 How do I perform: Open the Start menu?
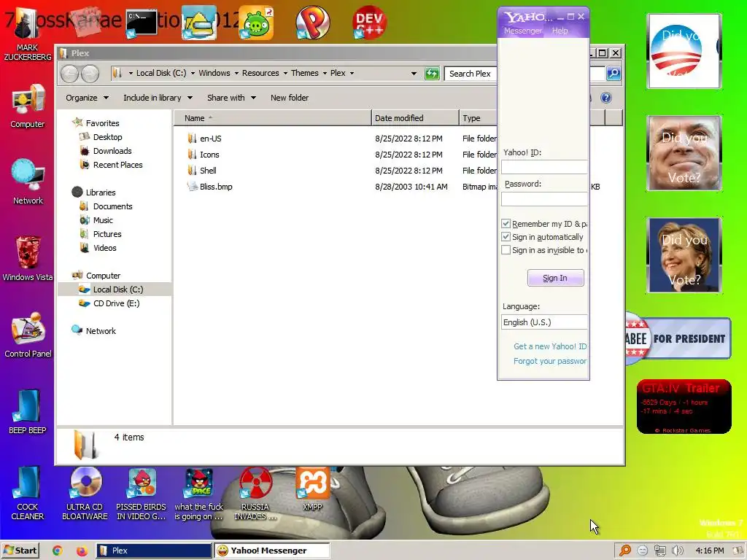point(20,551)
